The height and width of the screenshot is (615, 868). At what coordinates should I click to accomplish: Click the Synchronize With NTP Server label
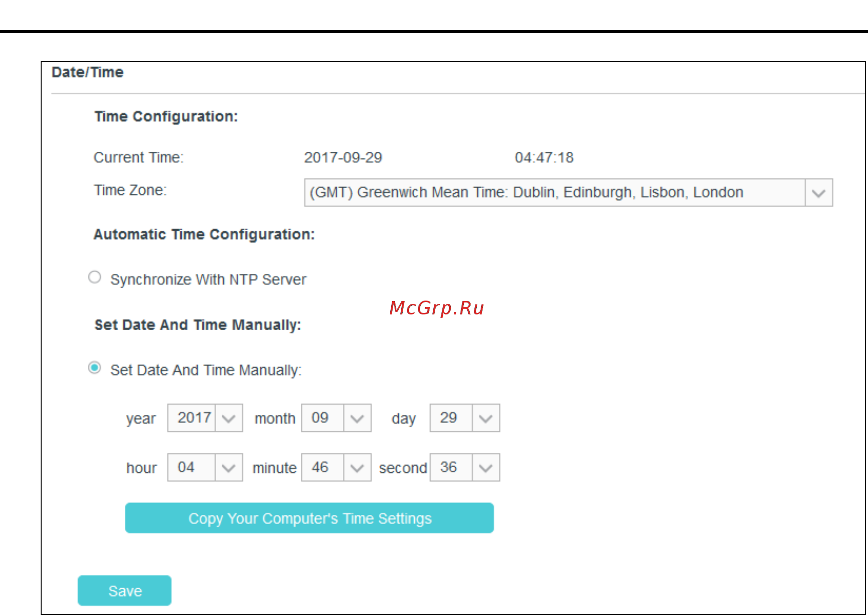pos(208,280)
